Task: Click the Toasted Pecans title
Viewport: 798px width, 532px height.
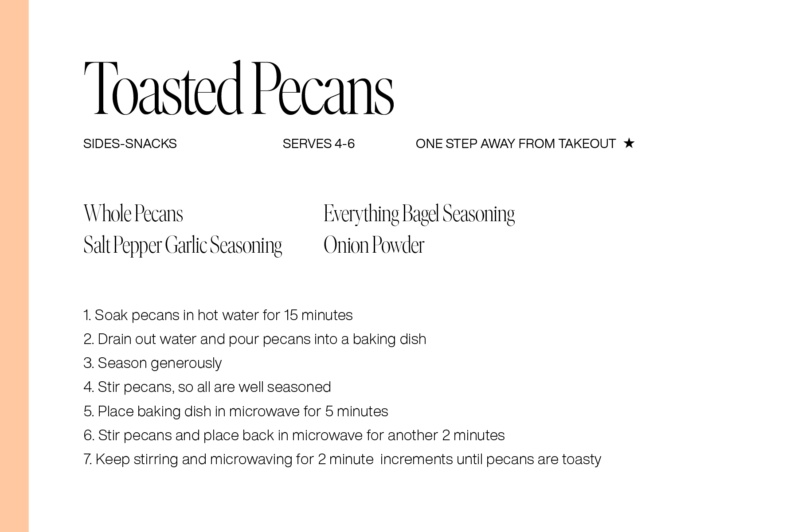Action: tap(239, 88)
